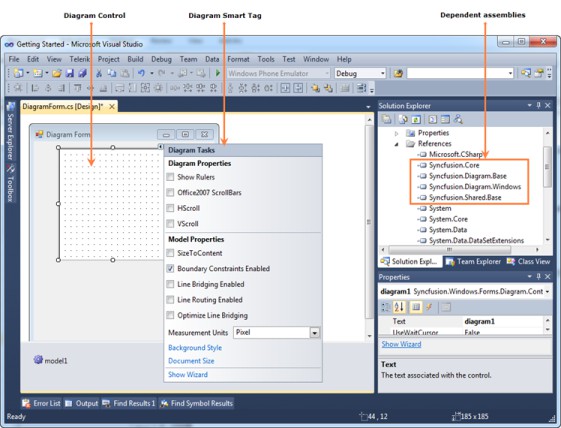Screen dimensions: 561x428
Task: Click the Copy toolbar icon
Action: (112, 73)
